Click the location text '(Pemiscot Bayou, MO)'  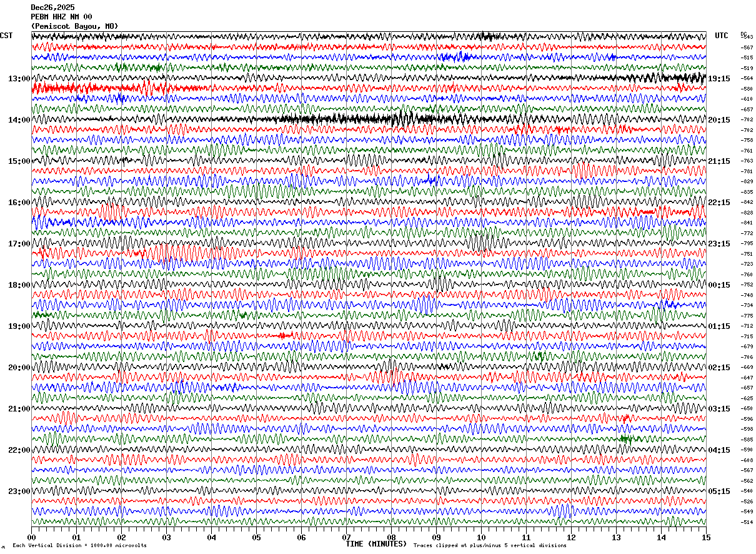pyautogui.click(x=74, y=26)
